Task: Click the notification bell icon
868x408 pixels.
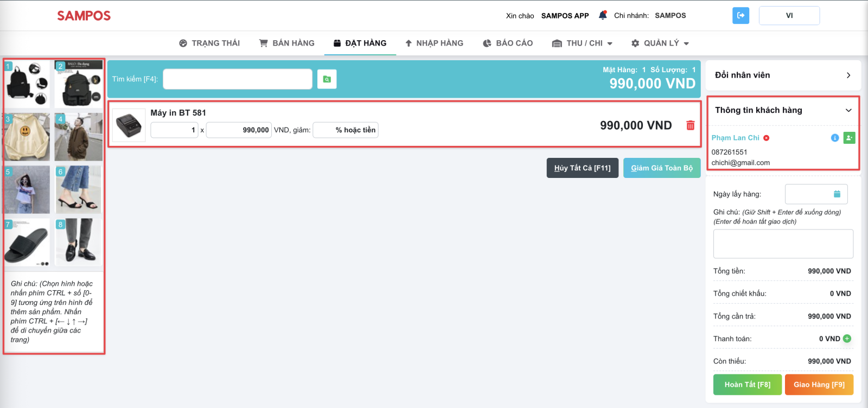Action: (x=602, y=15)
